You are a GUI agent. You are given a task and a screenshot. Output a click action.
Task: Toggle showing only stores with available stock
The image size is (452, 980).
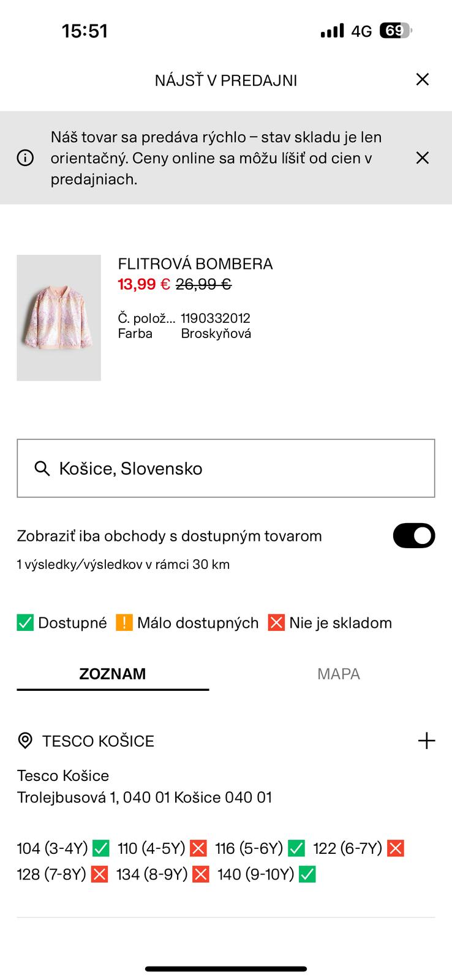(x=413, y=536)
